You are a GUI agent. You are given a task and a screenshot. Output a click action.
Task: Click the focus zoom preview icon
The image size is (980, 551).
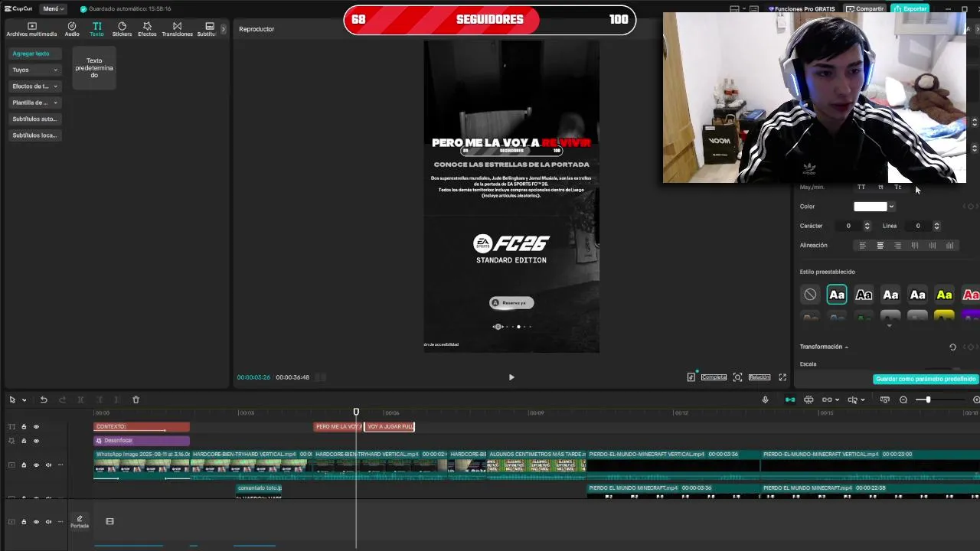point(737,377)
